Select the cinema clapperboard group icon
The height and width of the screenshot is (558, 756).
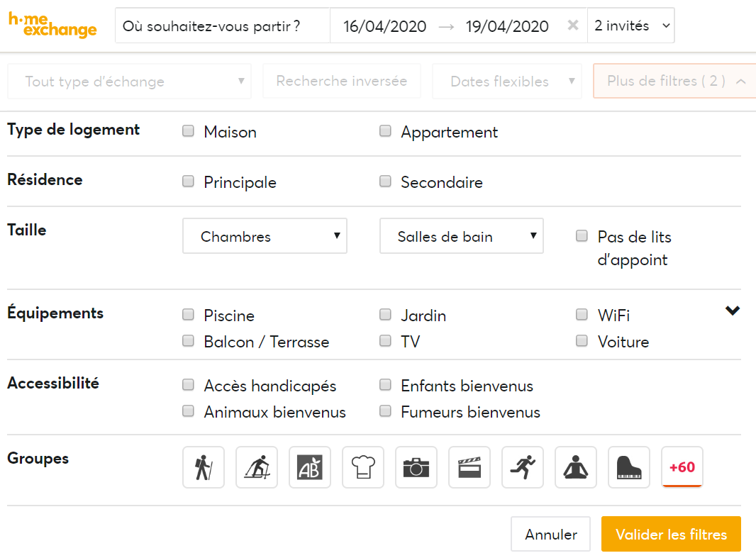tap(469, 467)
